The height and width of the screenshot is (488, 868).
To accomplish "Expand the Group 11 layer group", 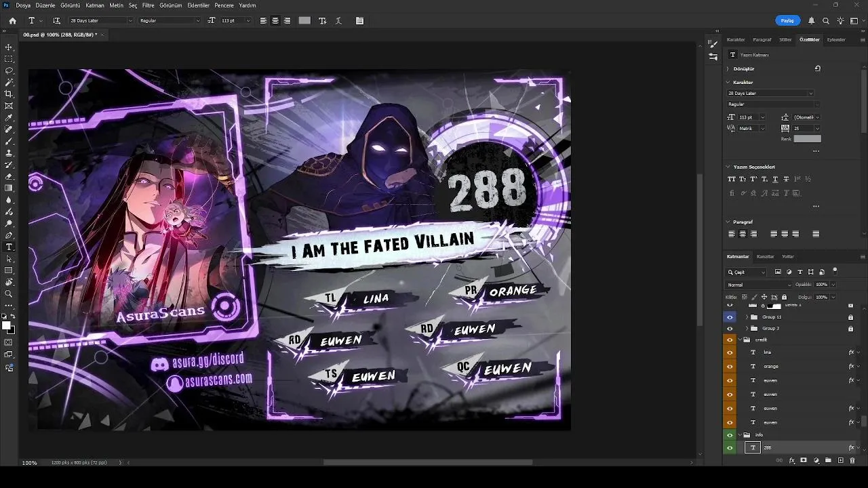I will (x=747, y=317).
